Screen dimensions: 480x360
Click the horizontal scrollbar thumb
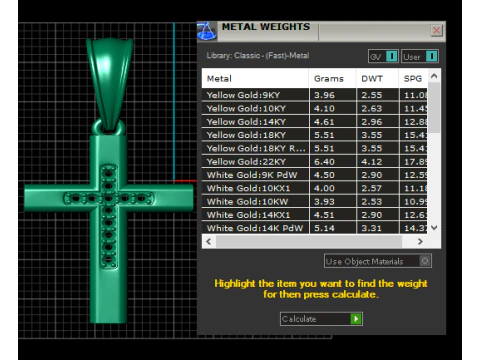click(x=309, y=241)
